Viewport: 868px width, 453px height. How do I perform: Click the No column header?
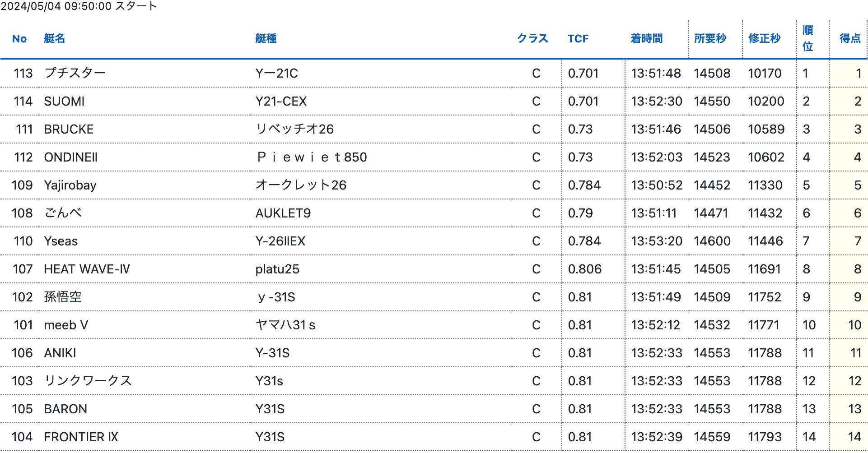click(x=19, y=39)
